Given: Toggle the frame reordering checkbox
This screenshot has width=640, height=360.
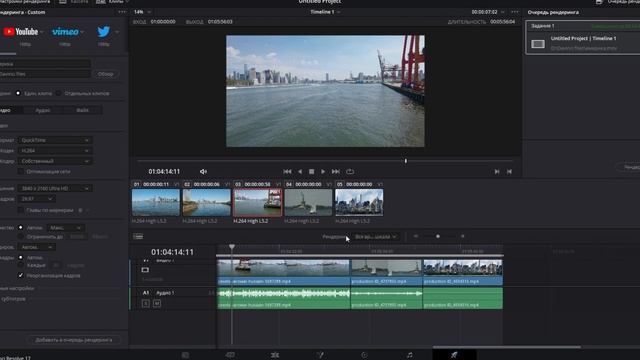Looking at the screenshot, I should 20,276.
